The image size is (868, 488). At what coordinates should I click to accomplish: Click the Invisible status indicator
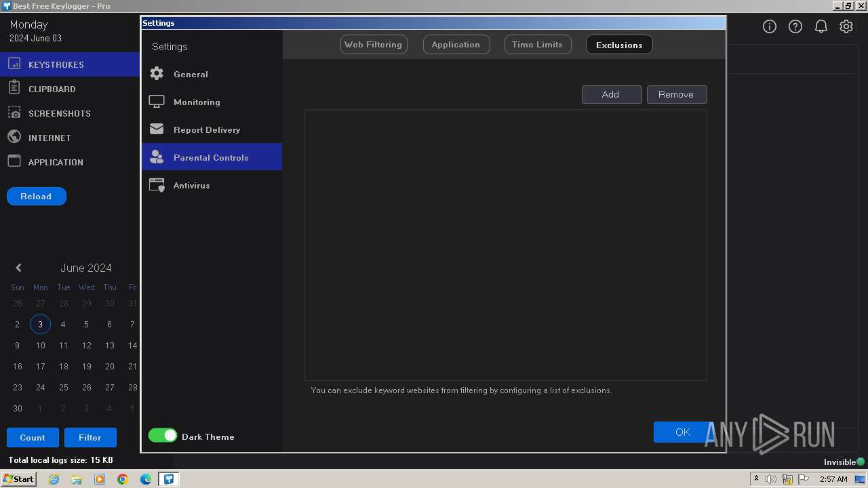tap(844, 462)
